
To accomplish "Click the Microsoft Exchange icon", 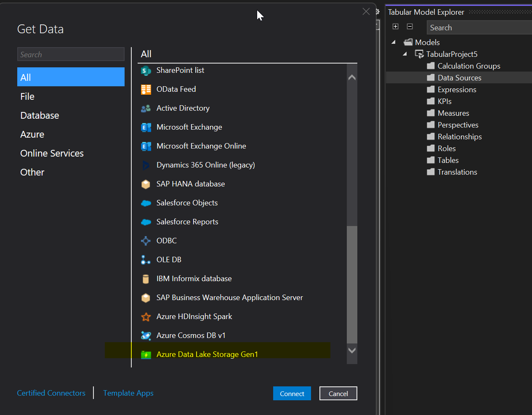I will 146,127.
